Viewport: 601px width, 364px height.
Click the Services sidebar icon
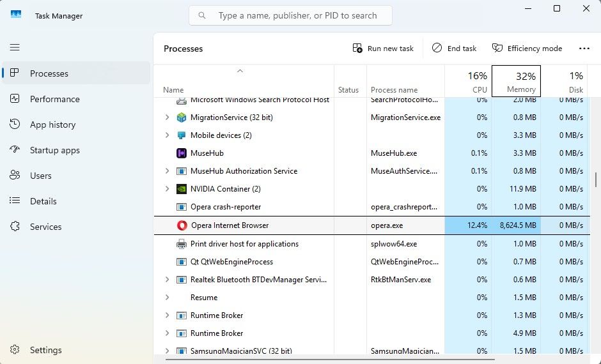tap(15, 226)
